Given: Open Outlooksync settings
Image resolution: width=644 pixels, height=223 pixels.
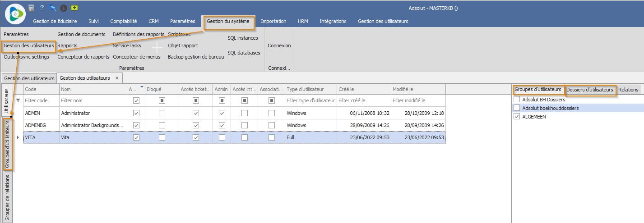Looking at the screenshot, I should coord(26,57).
